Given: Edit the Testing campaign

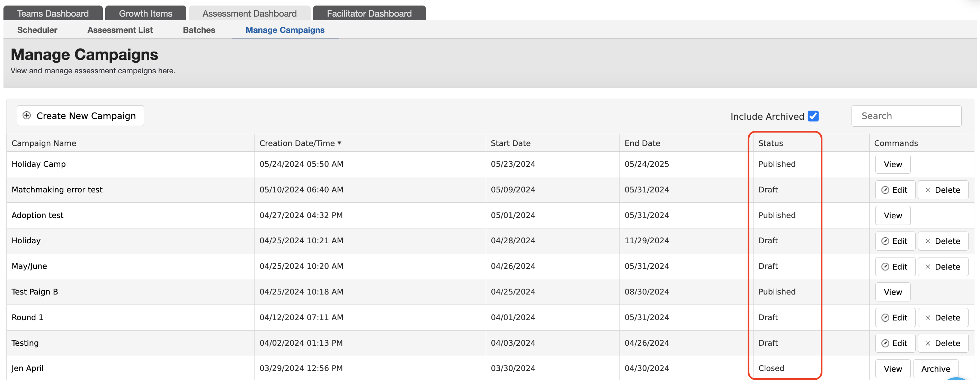Looking at the screenshot, I should pos(895,343).
